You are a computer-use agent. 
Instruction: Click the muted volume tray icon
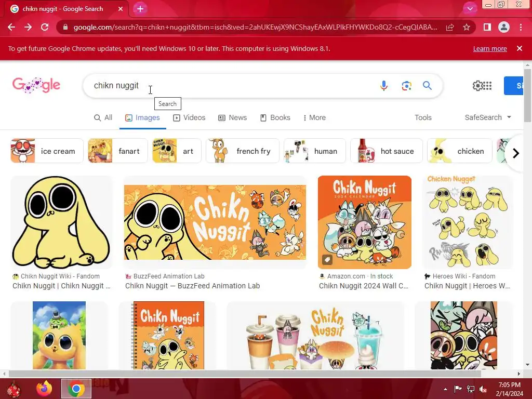coord(483,389)
